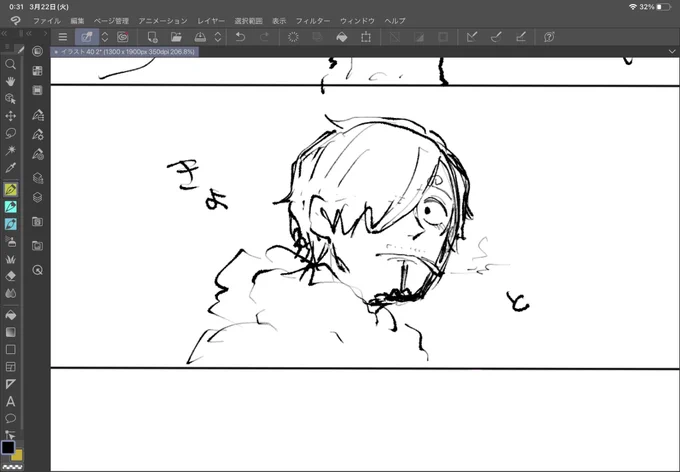The width and height of the screenshot is (680, 472).
Task: Open the canvas tab list chevron at right
Action: click(672, 52)
